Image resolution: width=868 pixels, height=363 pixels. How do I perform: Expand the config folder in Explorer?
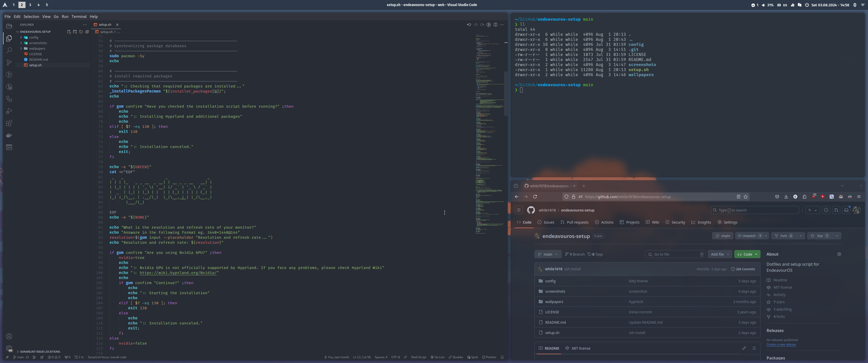33,37
